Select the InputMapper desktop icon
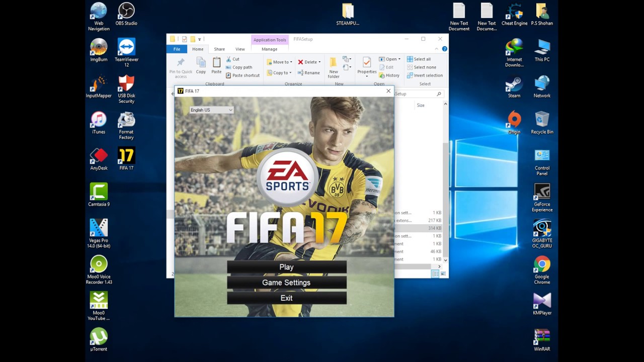Screen dimensions: 644x362 tap(99, 86)
